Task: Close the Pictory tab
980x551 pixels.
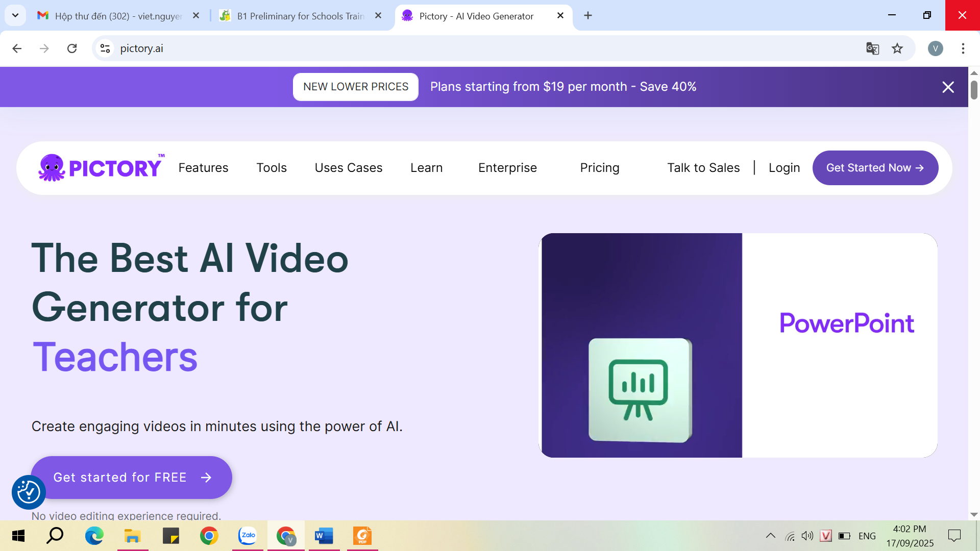Action: click(560, 16)
